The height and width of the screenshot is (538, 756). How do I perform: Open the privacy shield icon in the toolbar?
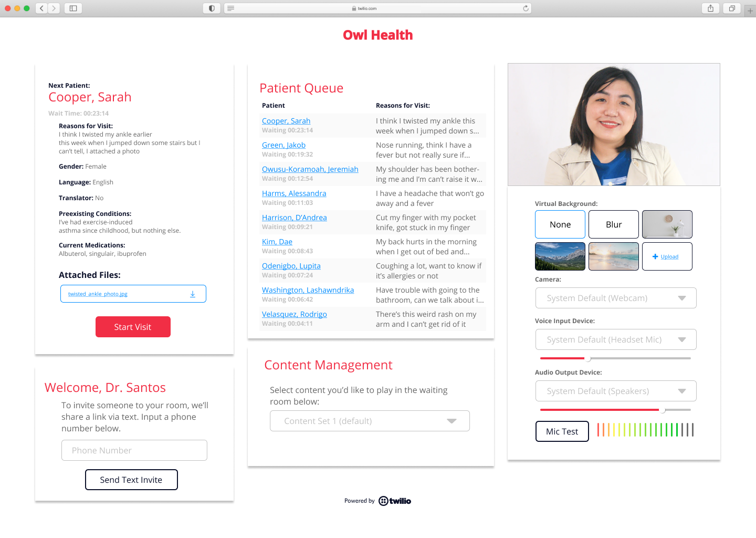tap(212, 8)
